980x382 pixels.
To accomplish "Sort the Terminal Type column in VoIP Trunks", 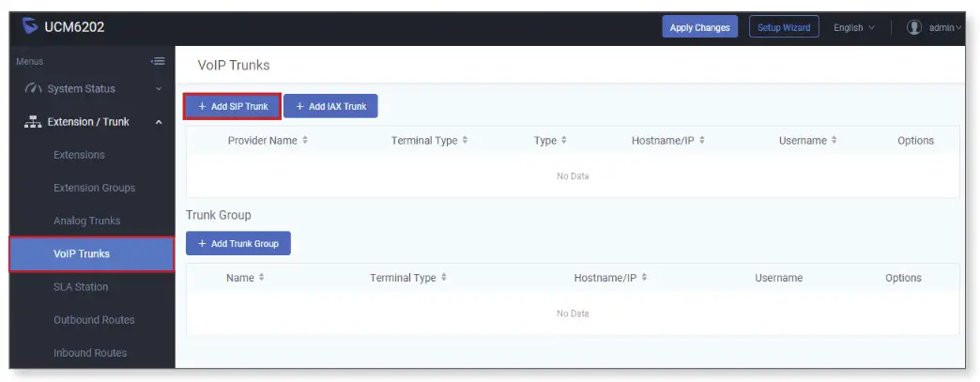I will click(466, 141).
